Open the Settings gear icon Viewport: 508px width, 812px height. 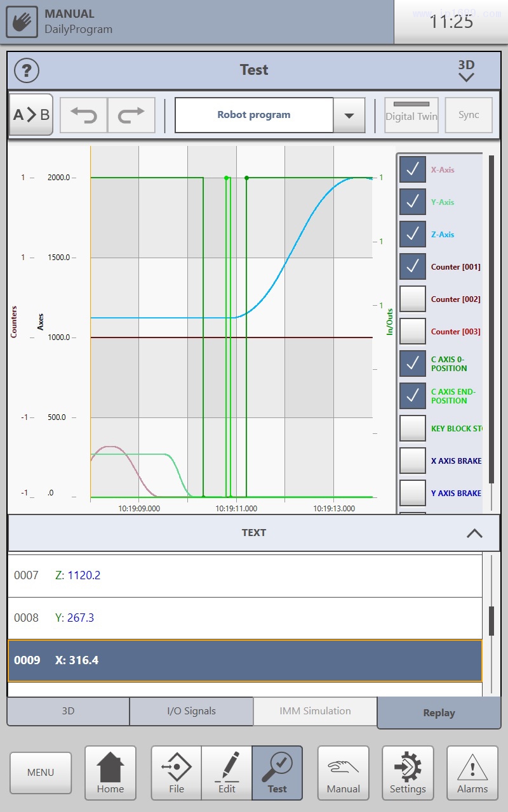[408, 772]
